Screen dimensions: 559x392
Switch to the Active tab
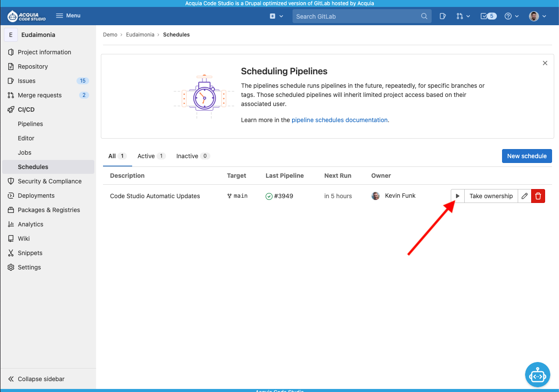coord(151,156)
